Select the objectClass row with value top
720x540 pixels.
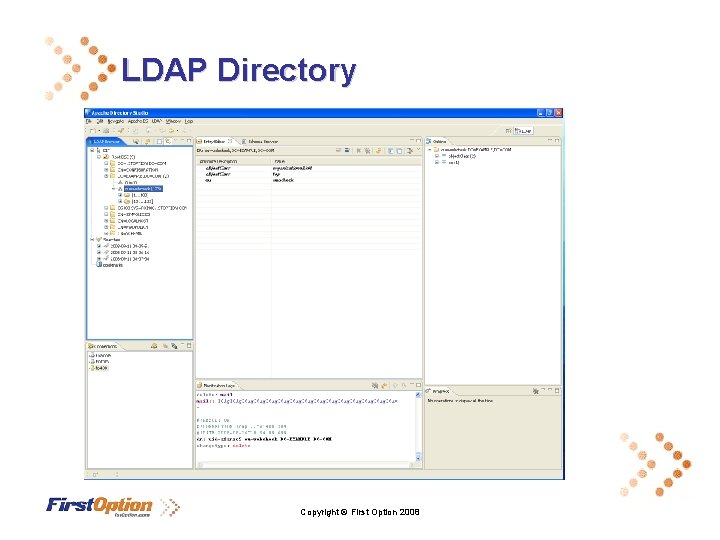[x=309, y=174]
